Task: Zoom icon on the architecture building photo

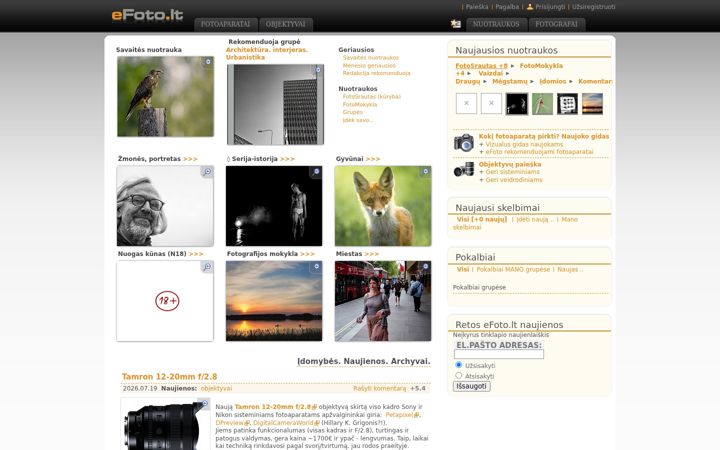Action: (x=318, y=70)
